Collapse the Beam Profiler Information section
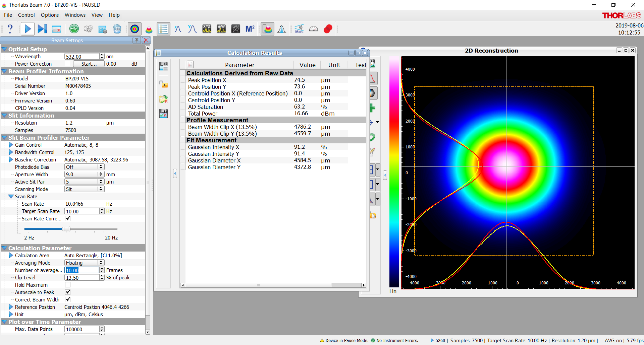644x345 pixels. coord(4,71)
